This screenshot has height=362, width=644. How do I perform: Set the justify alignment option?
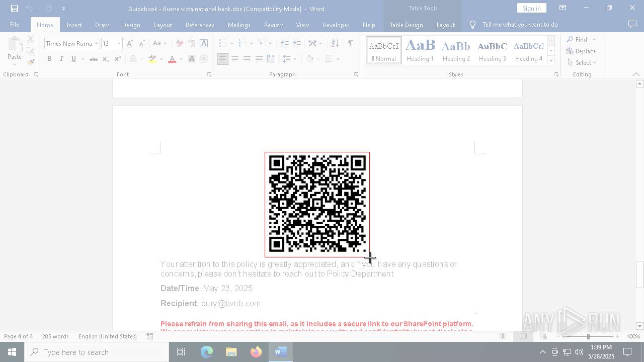[259, 59]
